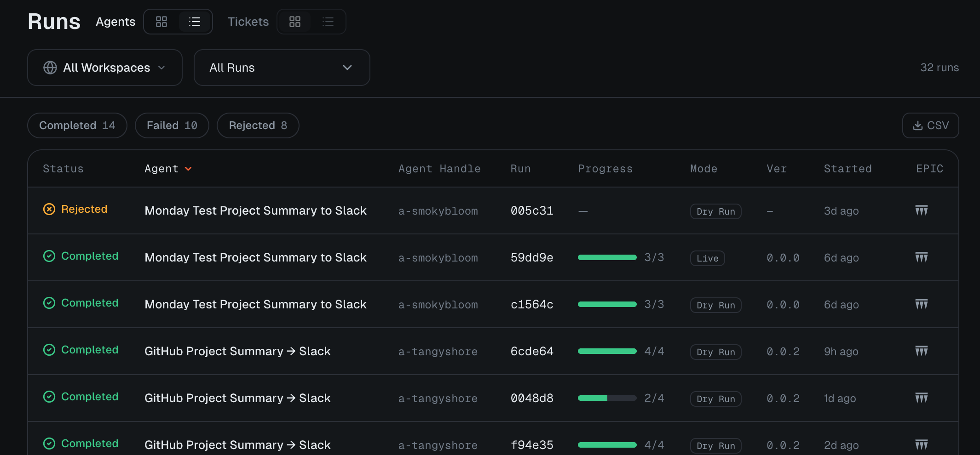Click progress bar for run 59dd9e

click(x=607, y=257)
